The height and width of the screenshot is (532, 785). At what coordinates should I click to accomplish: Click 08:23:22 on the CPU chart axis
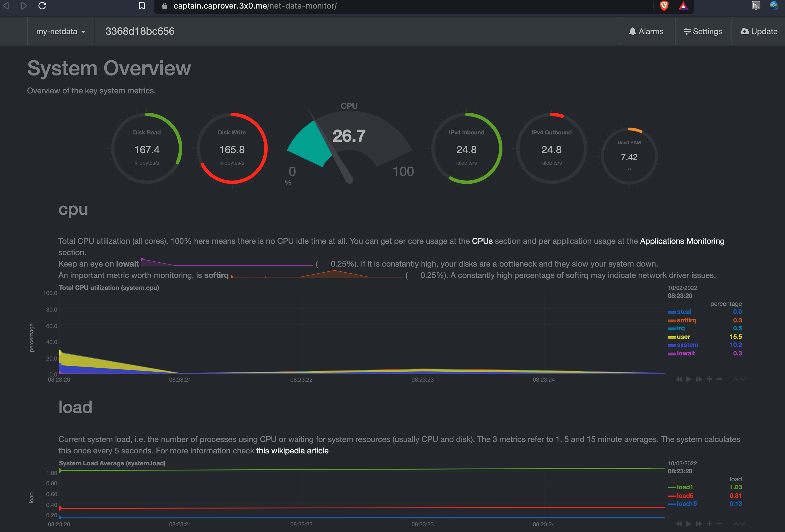[x=301, y=380]
